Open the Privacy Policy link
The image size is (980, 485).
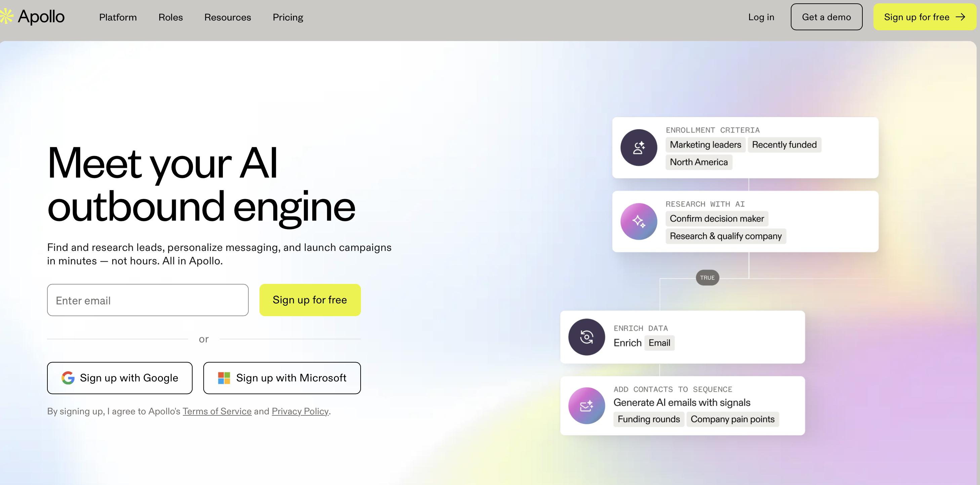(300, 411)
